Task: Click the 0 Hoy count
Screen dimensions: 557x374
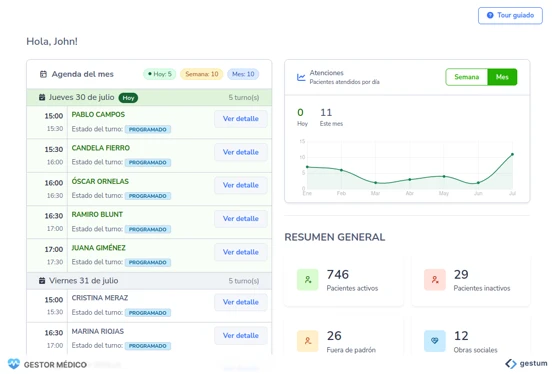Action: pyautogui.click(x=301, y=113)
